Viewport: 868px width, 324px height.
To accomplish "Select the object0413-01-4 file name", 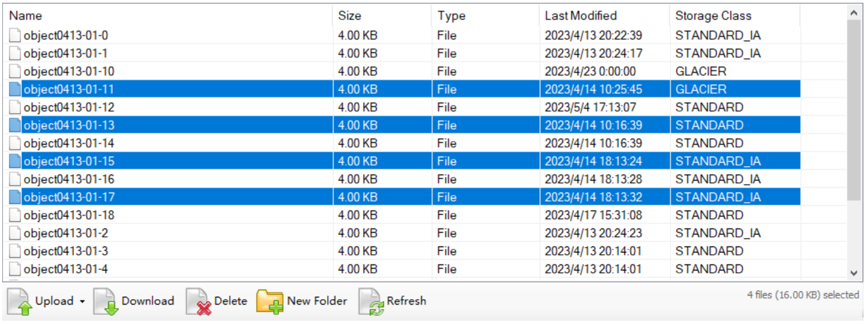I will [x=66, y=269].
